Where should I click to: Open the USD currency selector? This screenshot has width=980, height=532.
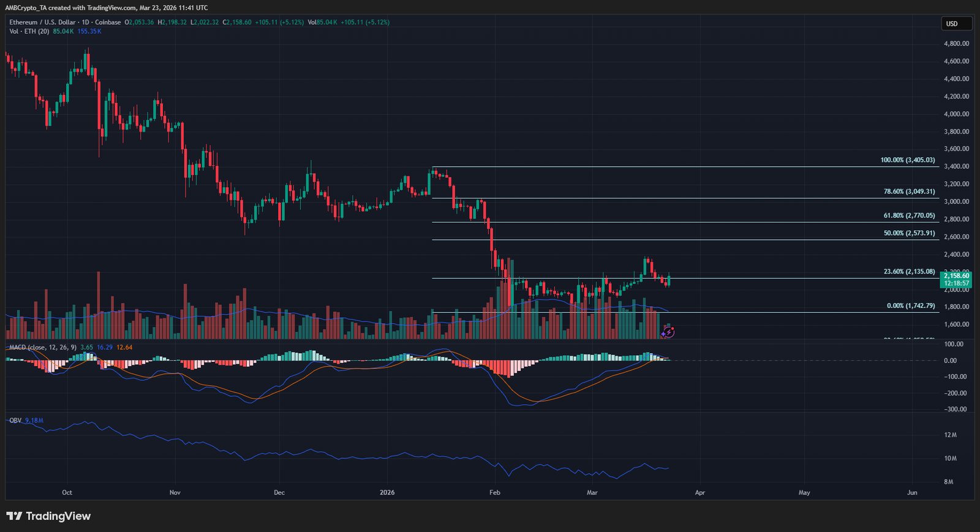pyautogui.click(x=956, y=24)
